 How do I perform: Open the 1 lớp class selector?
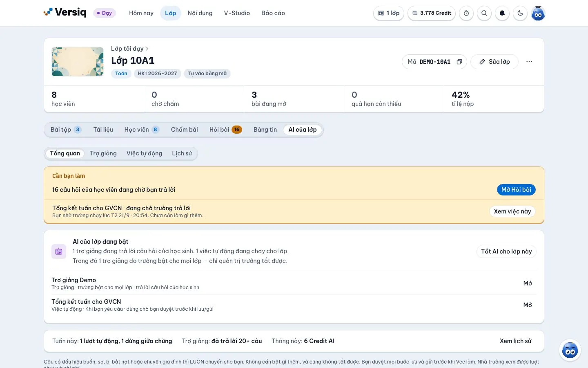389,13
